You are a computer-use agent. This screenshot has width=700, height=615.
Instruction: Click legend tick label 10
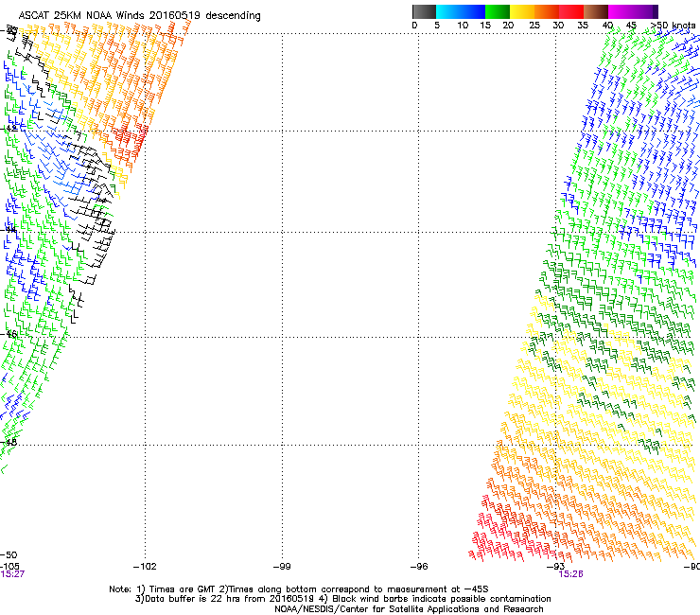tap(463, 26)
